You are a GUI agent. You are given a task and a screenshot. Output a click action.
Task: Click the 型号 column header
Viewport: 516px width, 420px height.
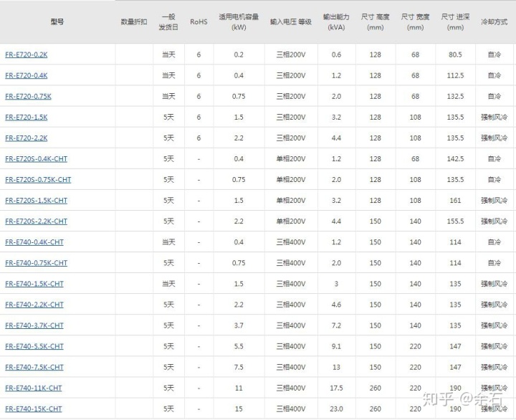tap(57, 22)
